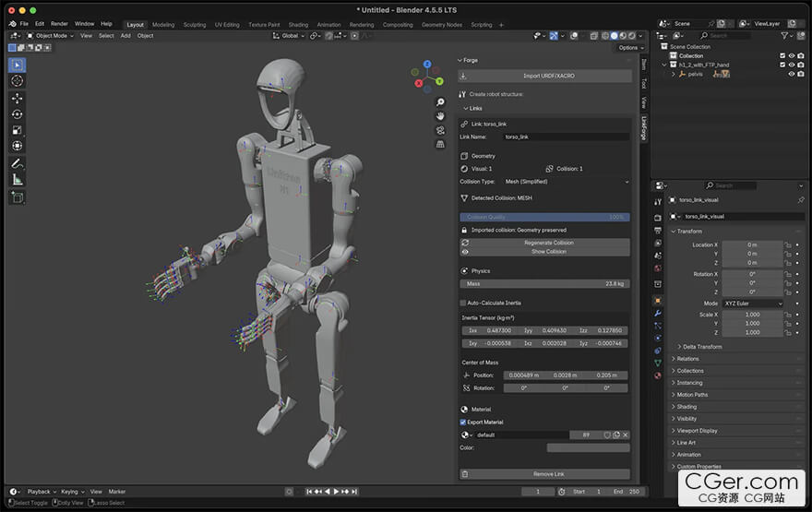812x512 pixels.
Task: Open the rotation Mode XYZ Euler dropdown
Action: 752,304
